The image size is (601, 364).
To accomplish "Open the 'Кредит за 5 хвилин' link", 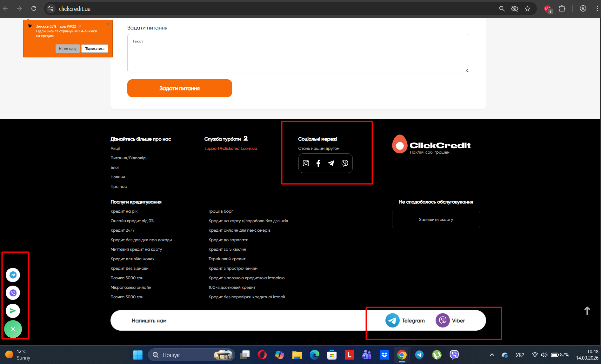I will click(227, 249).
